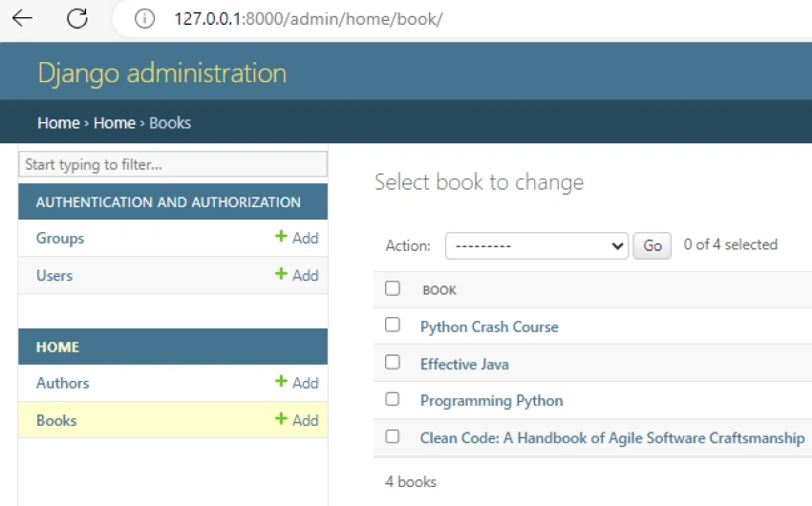Click the first Home breadcrumb link

(x=58, y=122)
